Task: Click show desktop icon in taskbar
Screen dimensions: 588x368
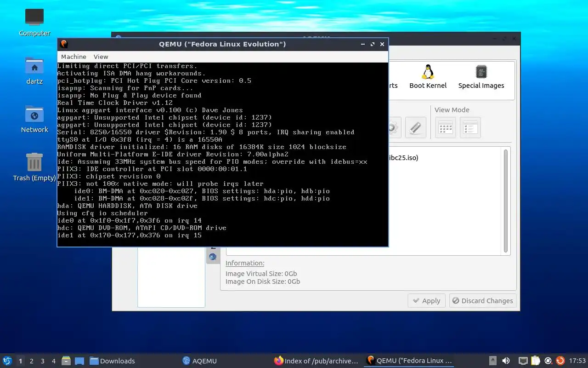Action: point(79,361)
